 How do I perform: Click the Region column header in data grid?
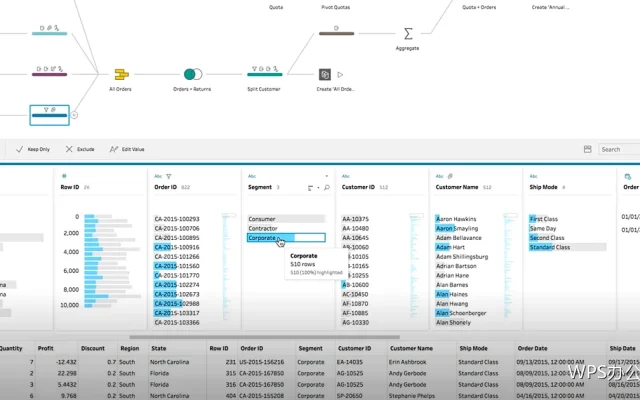pos(129,348)
